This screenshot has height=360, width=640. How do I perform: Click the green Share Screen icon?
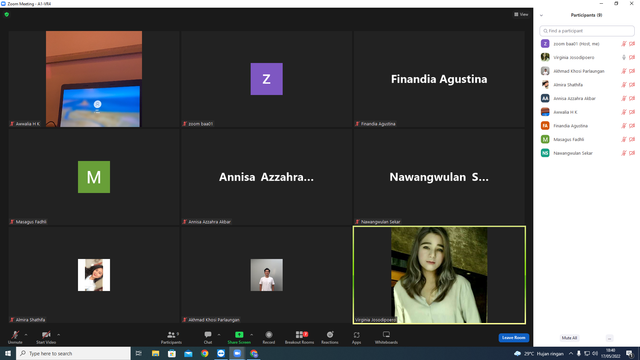click(239, 335)
